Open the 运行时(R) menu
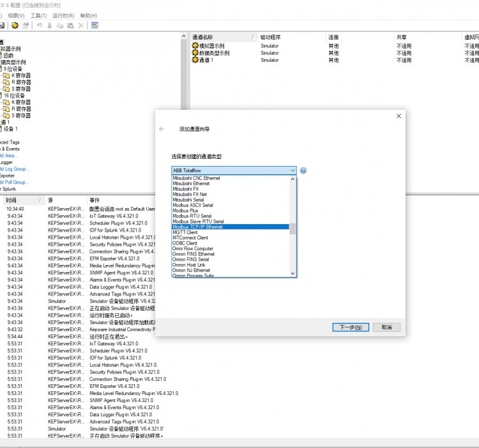The width and height of the screenshot is (479, 448). (63, 15)
